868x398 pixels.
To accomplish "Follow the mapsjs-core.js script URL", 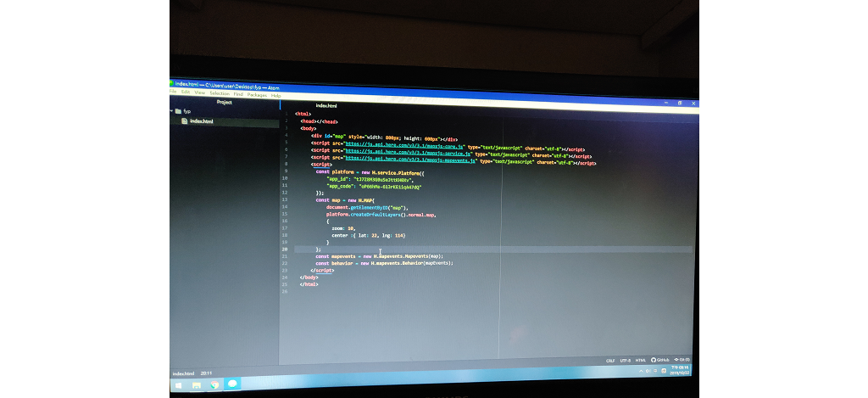I will click(x=404, y=144).
